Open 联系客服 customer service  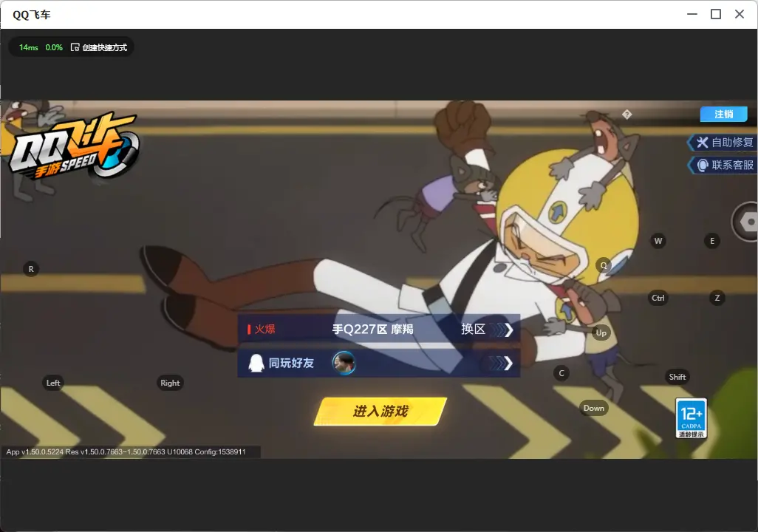(x=723, y=165)
